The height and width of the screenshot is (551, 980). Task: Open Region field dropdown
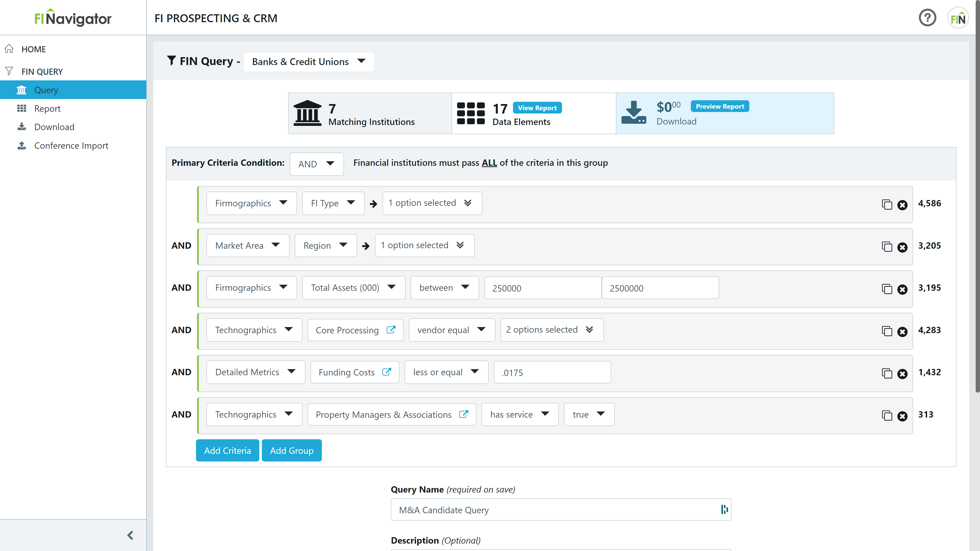click(326, 245)
